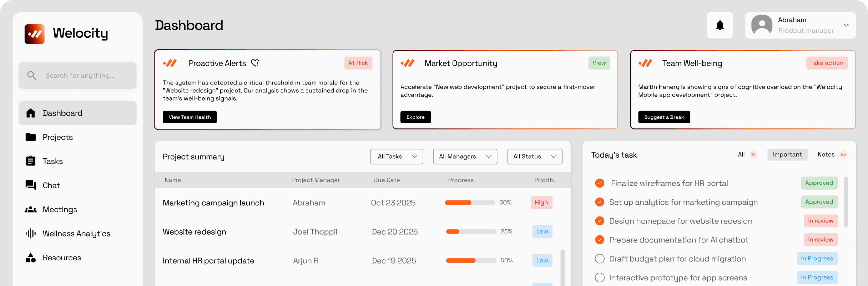Uncheck Finalize wireframes for HR portal
The image size is (868, 286).
(599, 183)
